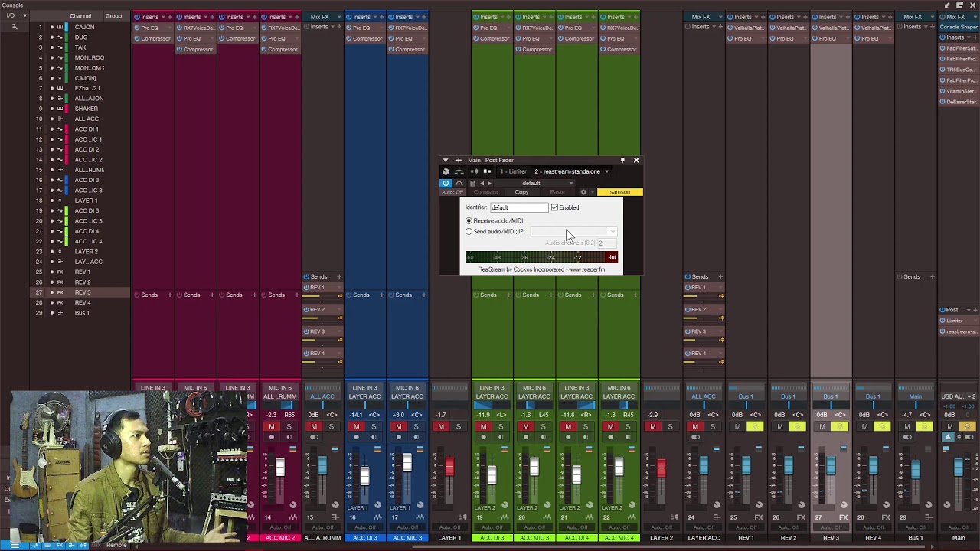
Task: Open dropdown arrow next to plugin gear
Action: 592,192
